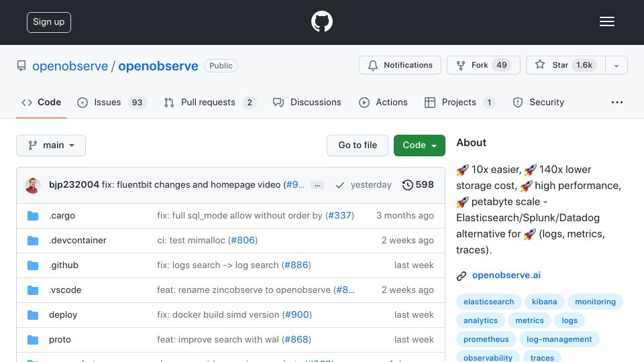Open the Star lists dropdown arrow

616,66
